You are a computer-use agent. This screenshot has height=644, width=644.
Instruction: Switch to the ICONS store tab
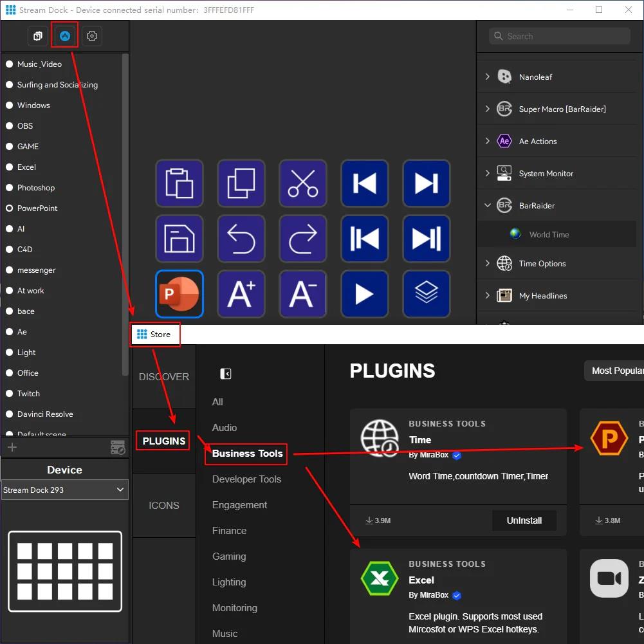[164, 506]
